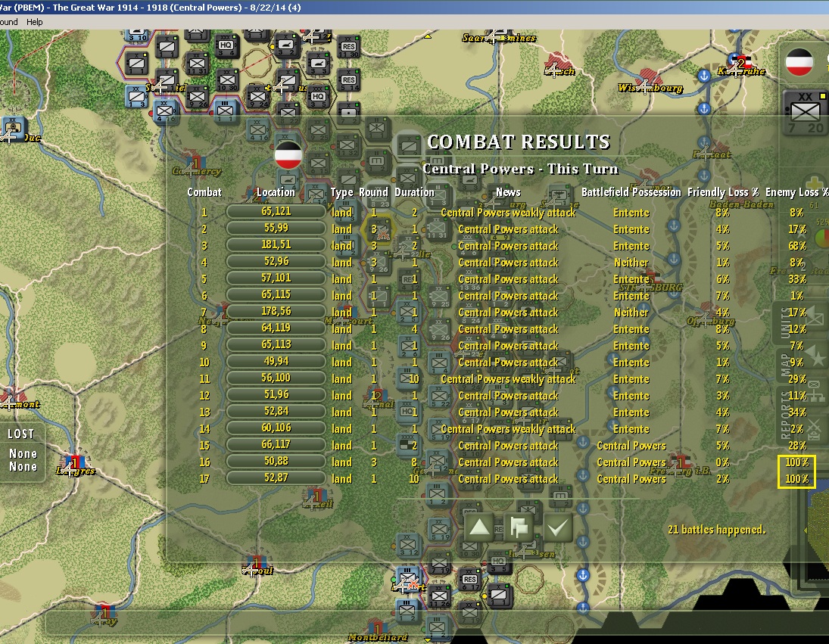829x644 pixels.
Task: Select the infantry counter marked 10 30 near HQ 3 4
Action: [x=227, y=80]
